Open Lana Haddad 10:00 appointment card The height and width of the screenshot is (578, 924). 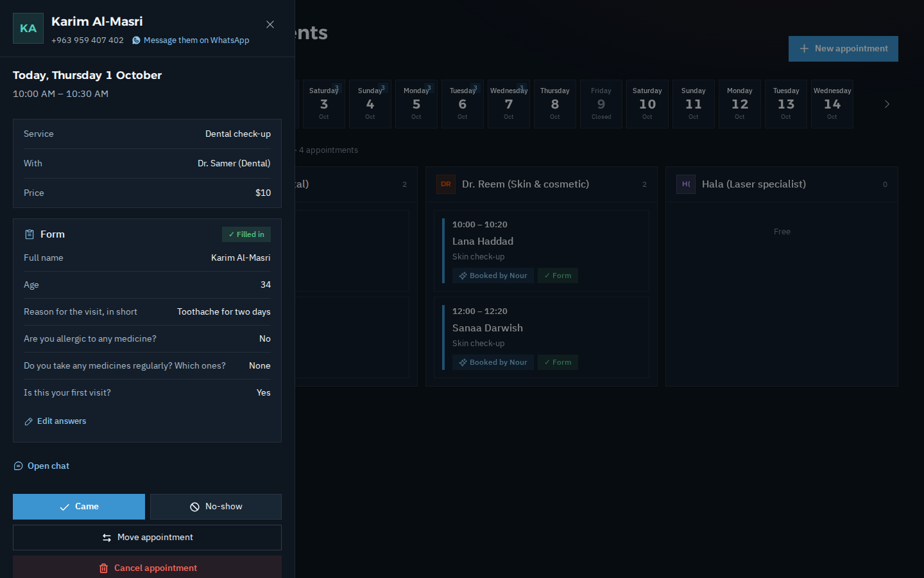[x=542, y=250]
